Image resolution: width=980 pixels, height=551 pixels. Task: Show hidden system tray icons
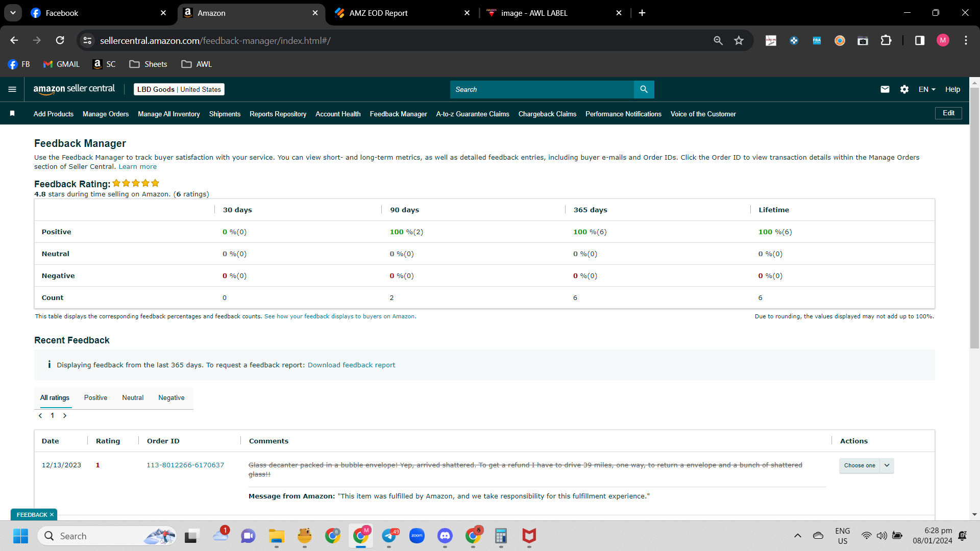798,536
